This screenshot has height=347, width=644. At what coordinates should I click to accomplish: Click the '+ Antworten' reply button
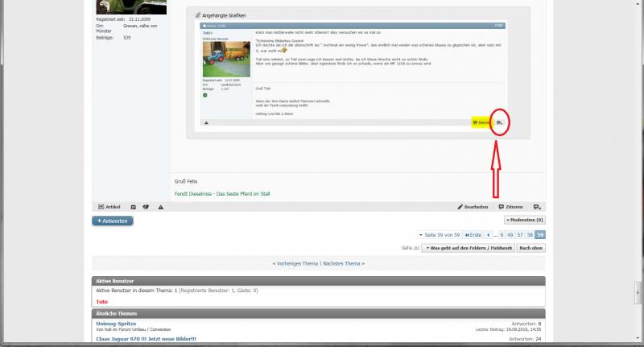113,221
